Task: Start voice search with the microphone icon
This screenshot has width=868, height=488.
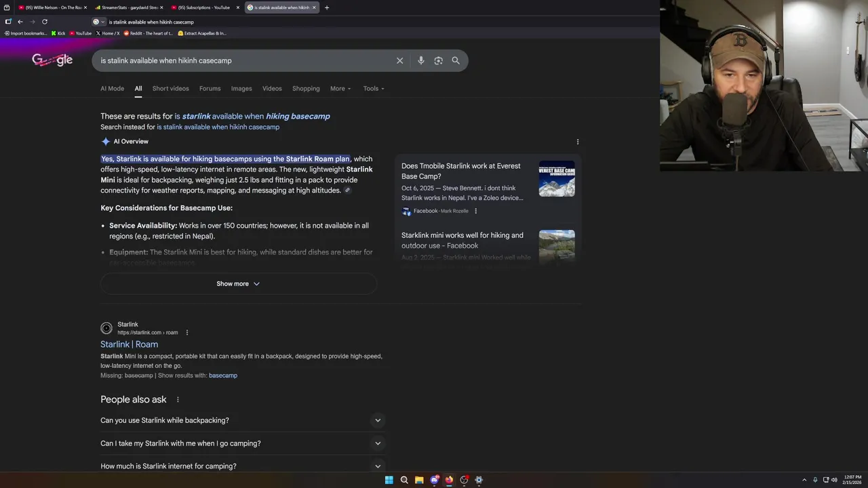Action: click(421, 60)
